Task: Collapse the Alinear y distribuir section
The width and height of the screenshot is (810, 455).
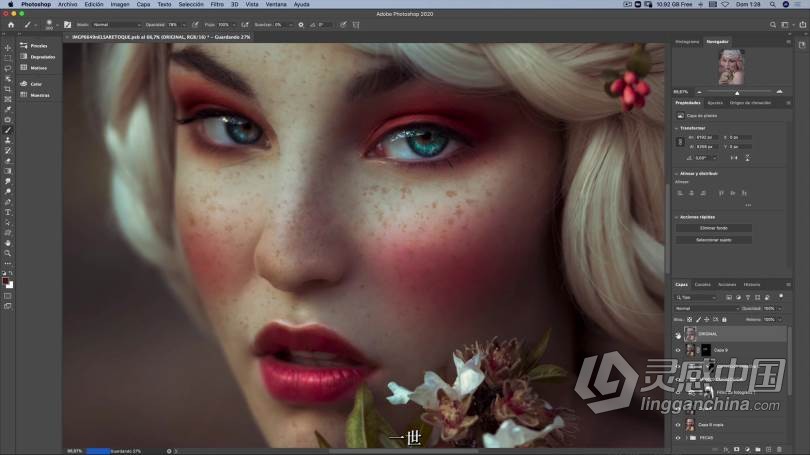Action: 677,174
